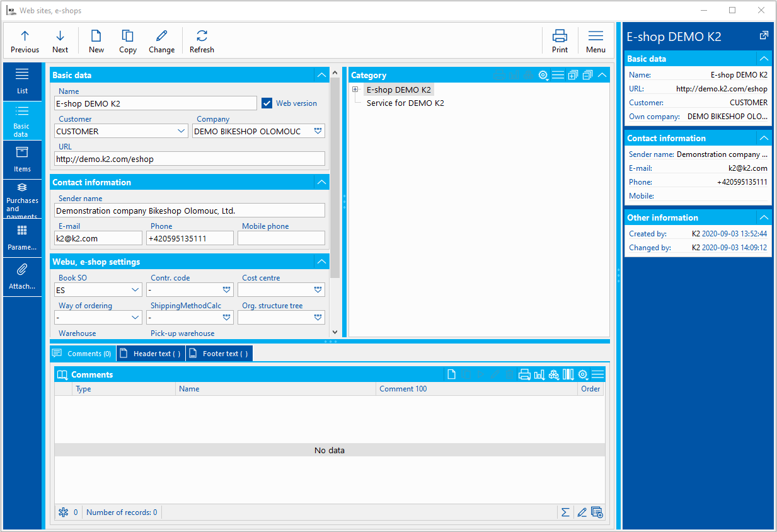Sort Comments by Type column
The height and width of the screenshot is (532, 777).
[x=124, y=389]
